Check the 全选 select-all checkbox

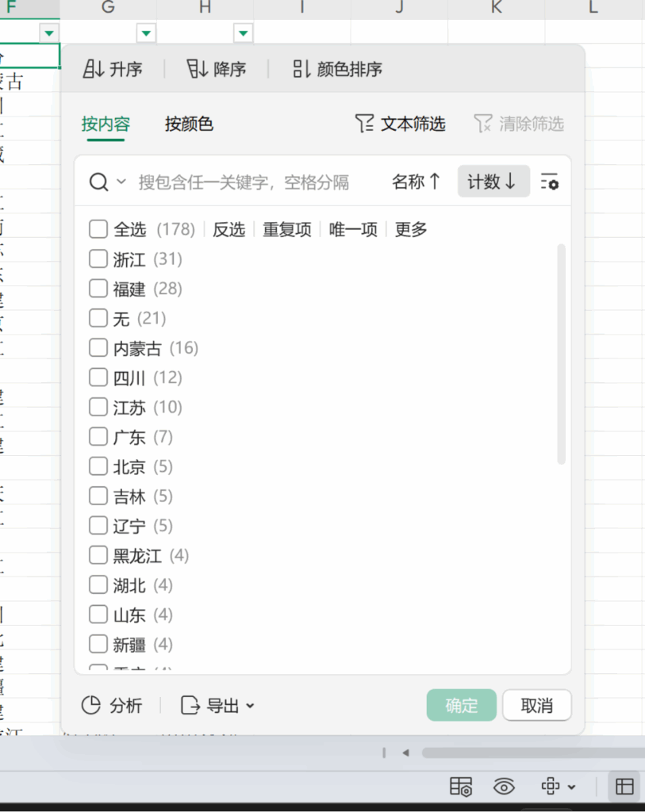(98, 229)
